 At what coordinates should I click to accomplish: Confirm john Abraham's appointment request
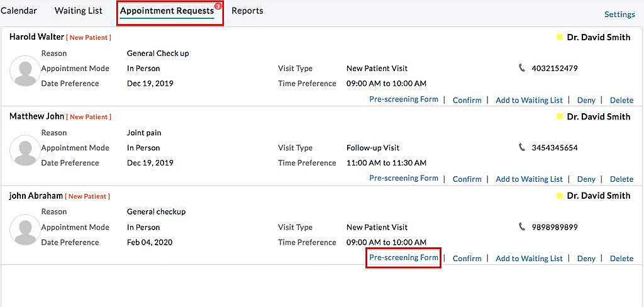(x=467, y=259)
